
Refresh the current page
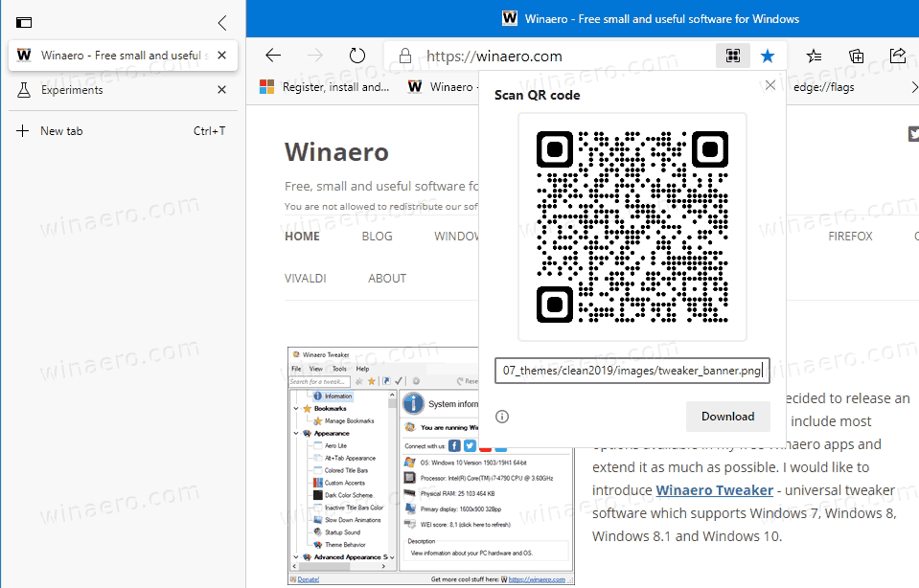pos(356,56)
